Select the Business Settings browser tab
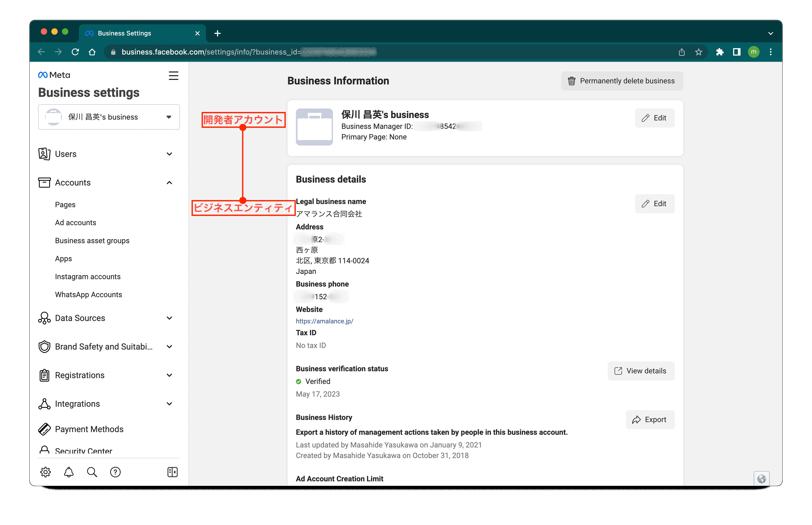This screenshot has width=812, height=525. click(142, 33)
